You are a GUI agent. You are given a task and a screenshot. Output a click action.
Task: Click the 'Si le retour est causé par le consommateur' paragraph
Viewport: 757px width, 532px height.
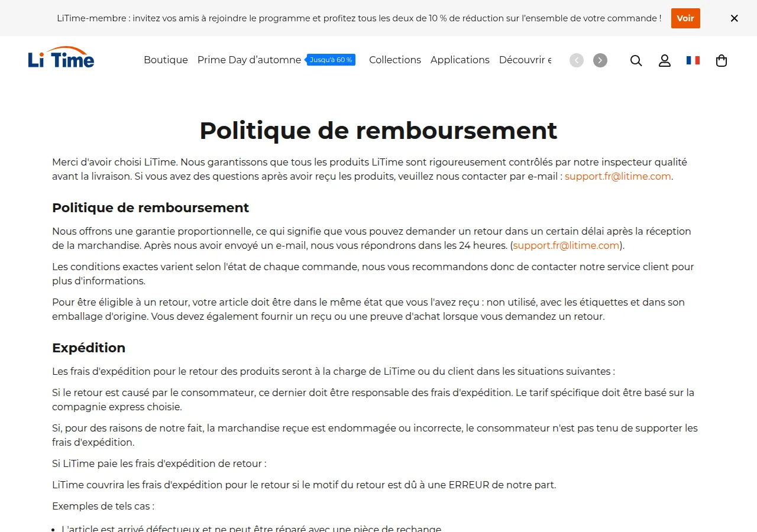[373, 400]
